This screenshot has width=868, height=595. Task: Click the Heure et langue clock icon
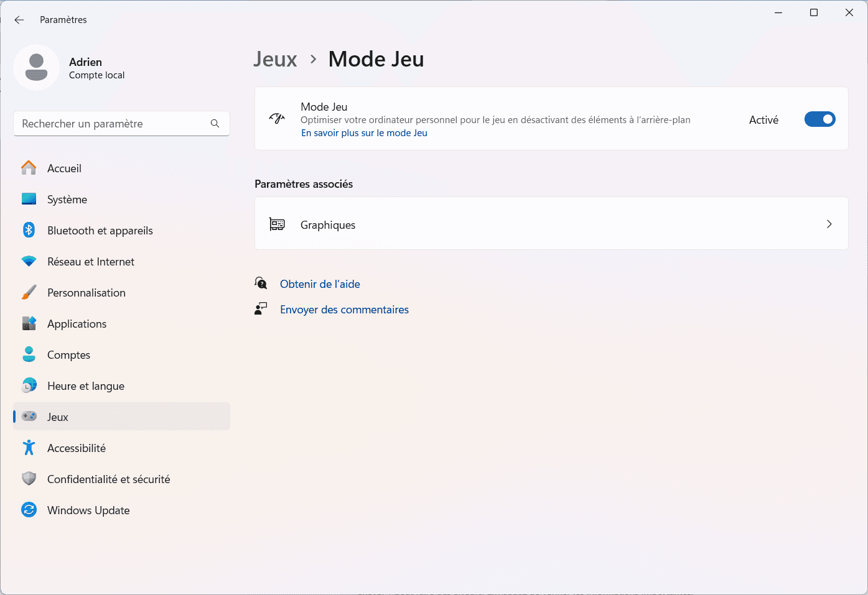point(29,385)
